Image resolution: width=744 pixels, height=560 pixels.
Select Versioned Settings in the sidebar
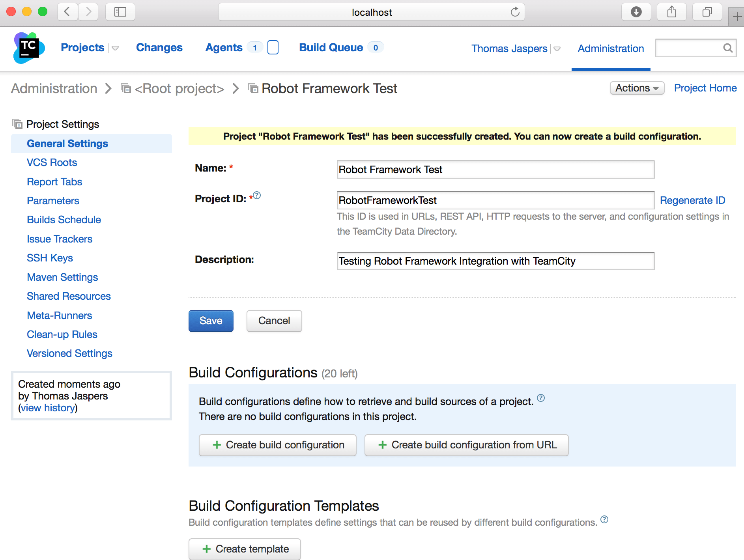click(69, 353)
